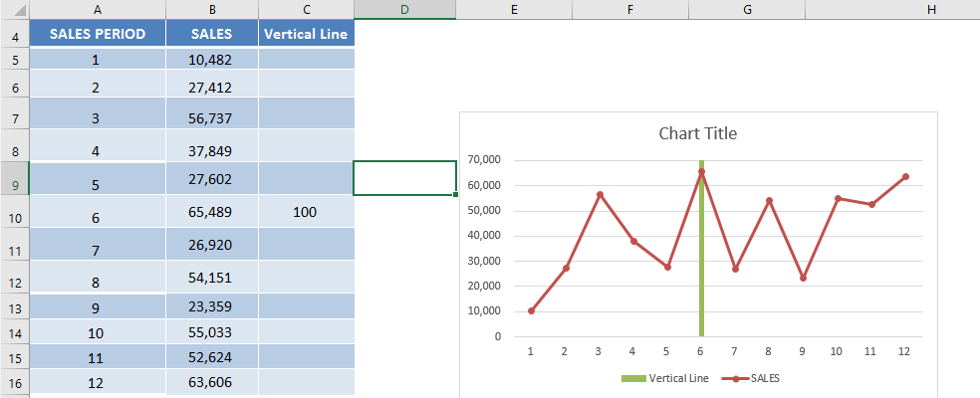The width and height of the screenshot is (980, 398).
Task: Click the 70,000 vertical axis label
Action: coord(484,160)
